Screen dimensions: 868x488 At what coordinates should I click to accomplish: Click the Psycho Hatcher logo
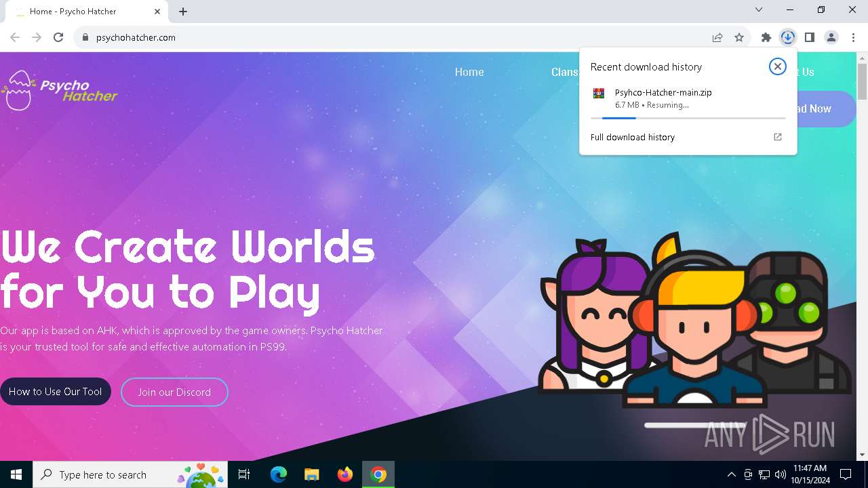coord(60,91)
